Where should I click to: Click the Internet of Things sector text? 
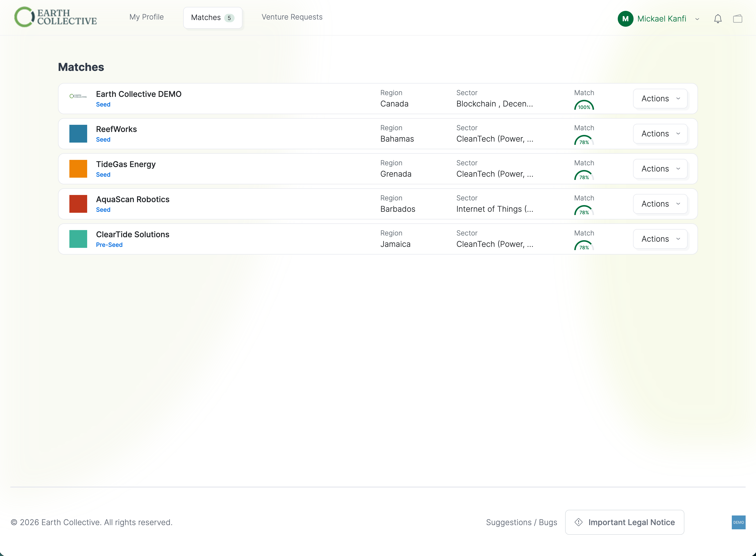click(495, 209)
